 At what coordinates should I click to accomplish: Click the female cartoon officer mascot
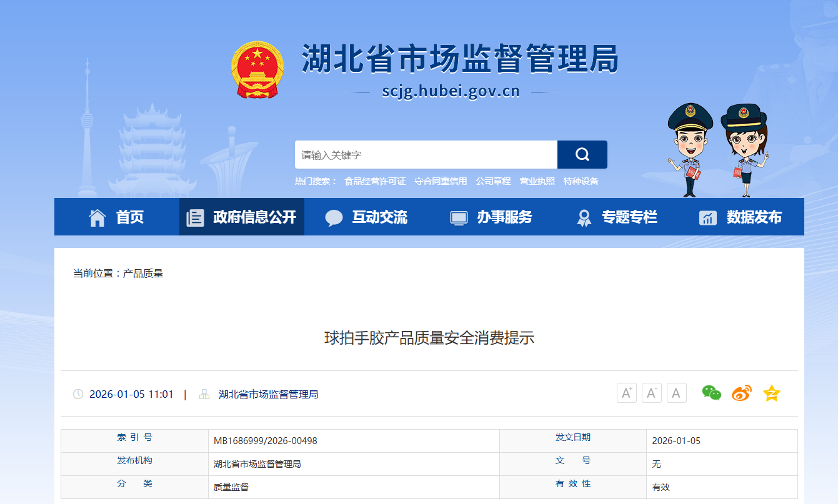click(744, 150)
